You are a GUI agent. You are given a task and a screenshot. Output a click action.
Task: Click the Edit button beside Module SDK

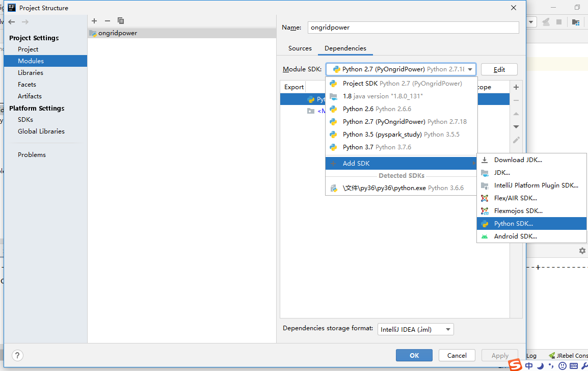tap(499, 69)
